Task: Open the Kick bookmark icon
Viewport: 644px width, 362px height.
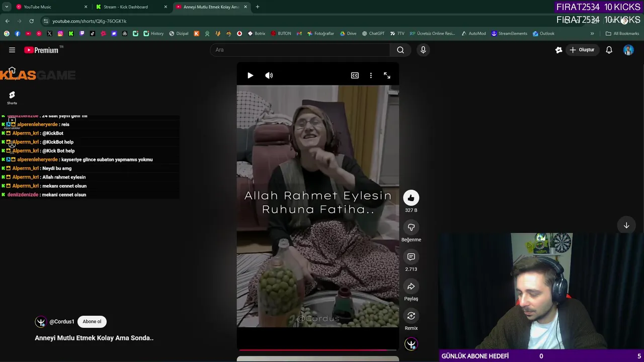Action: click(71, 34)
